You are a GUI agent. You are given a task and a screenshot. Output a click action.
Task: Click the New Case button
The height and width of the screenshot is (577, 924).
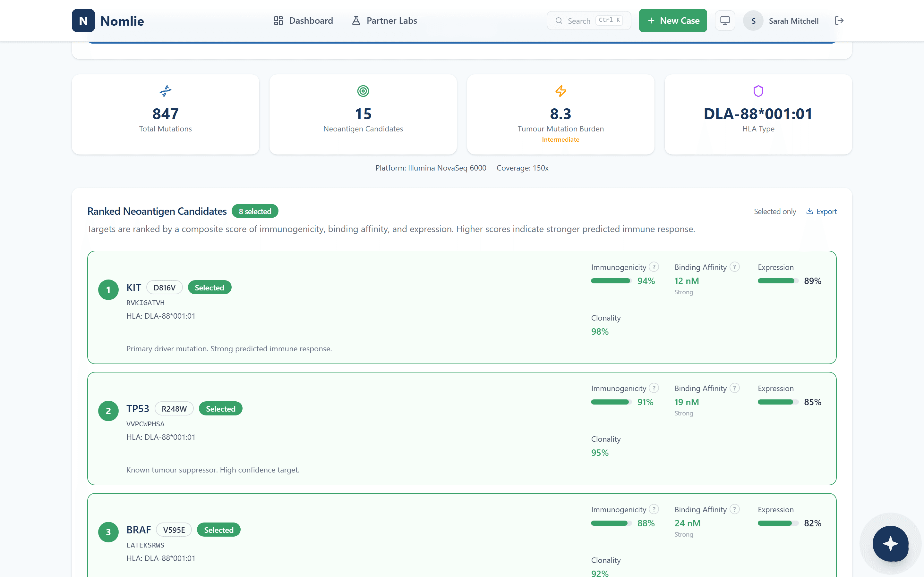[673, 21]
